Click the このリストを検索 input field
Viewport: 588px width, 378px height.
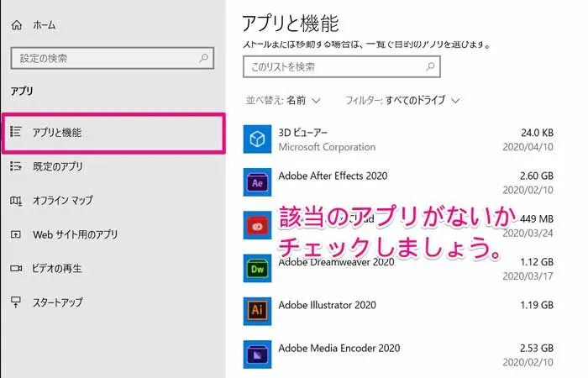point(342,66)
